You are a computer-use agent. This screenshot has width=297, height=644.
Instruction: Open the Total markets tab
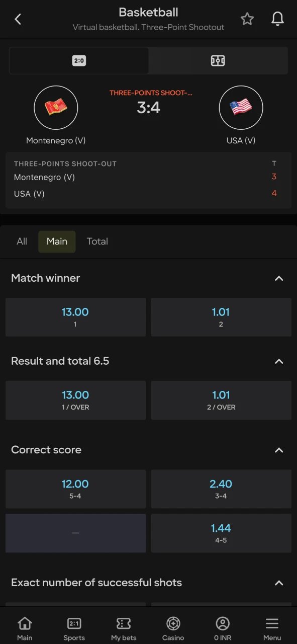click(97, 242)
